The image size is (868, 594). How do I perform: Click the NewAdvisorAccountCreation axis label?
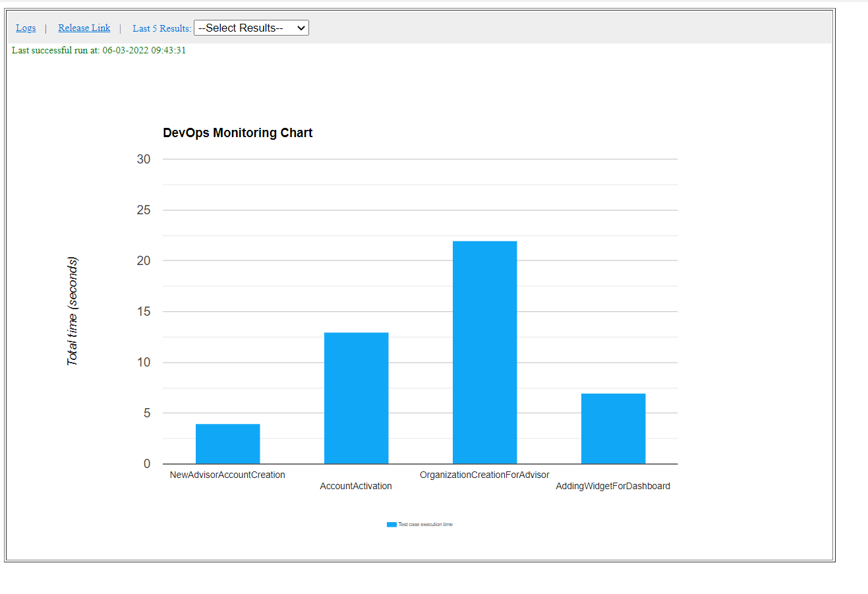point(227,475)
